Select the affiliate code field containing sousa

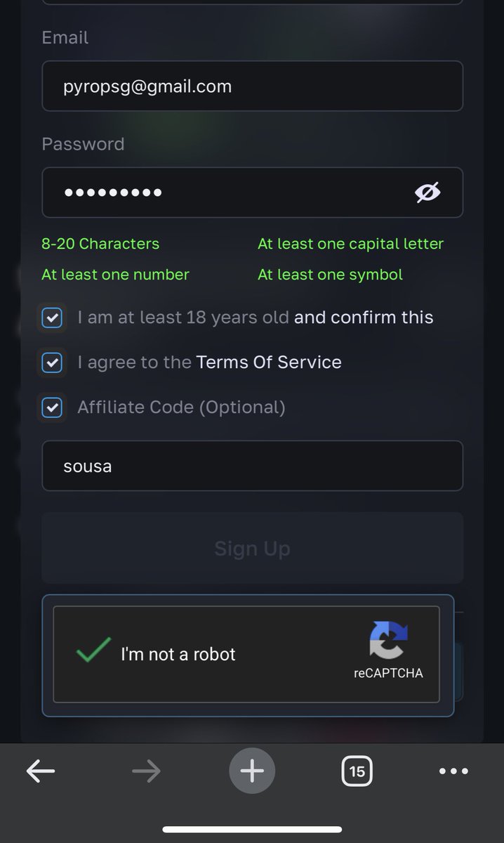pos(252,466)
